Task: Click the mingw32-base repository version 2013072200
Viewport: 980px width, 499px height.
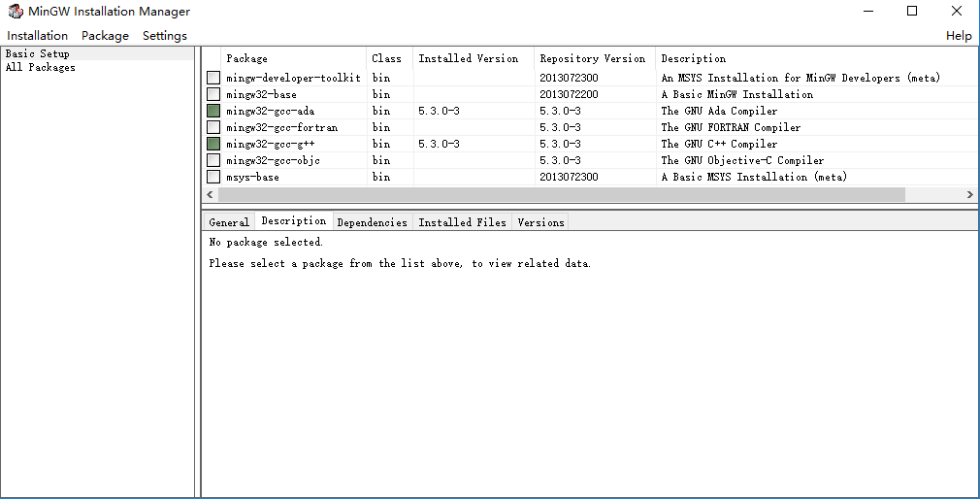Action: [569, 94]
